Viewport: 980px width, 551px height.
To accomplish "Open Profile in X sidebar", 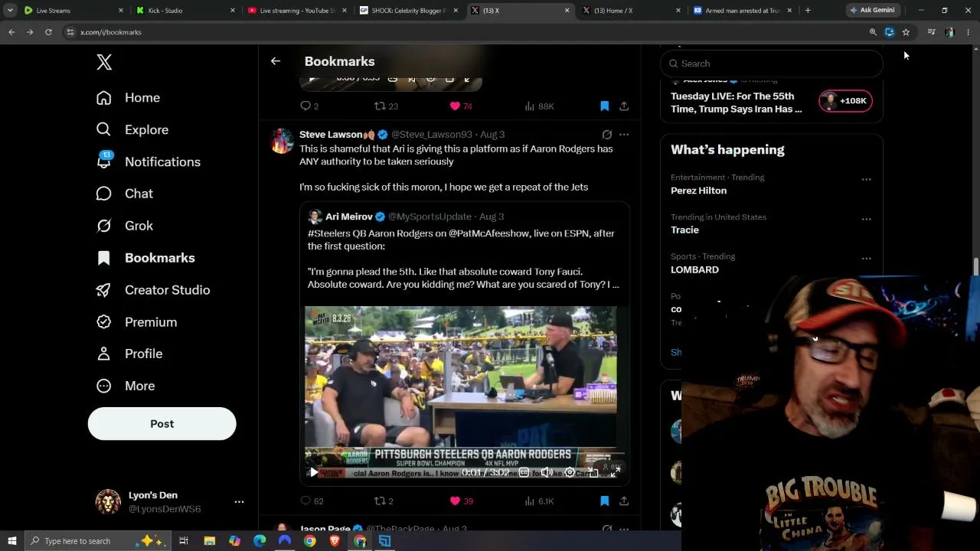I will (x=129, y=354).
